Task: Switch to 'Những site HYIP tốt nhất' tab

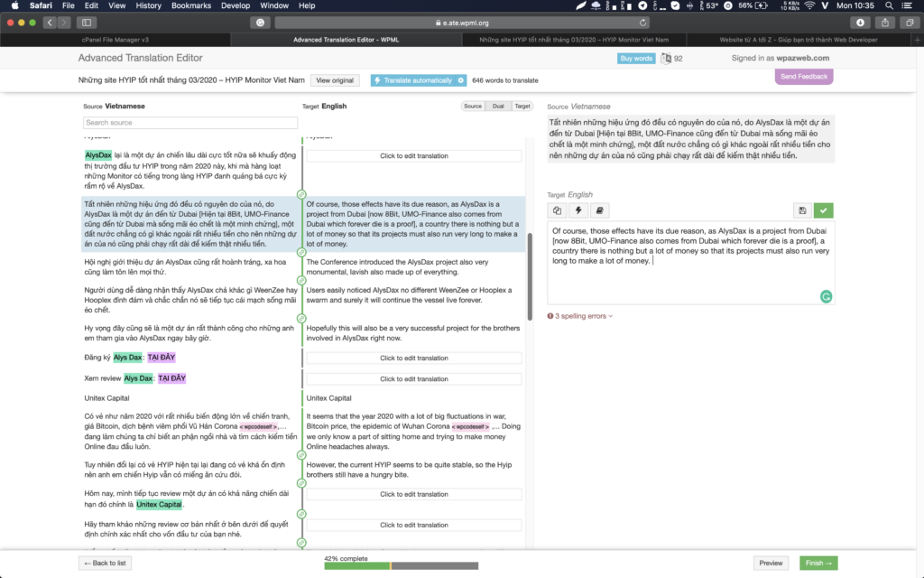Action: [574, 40]
